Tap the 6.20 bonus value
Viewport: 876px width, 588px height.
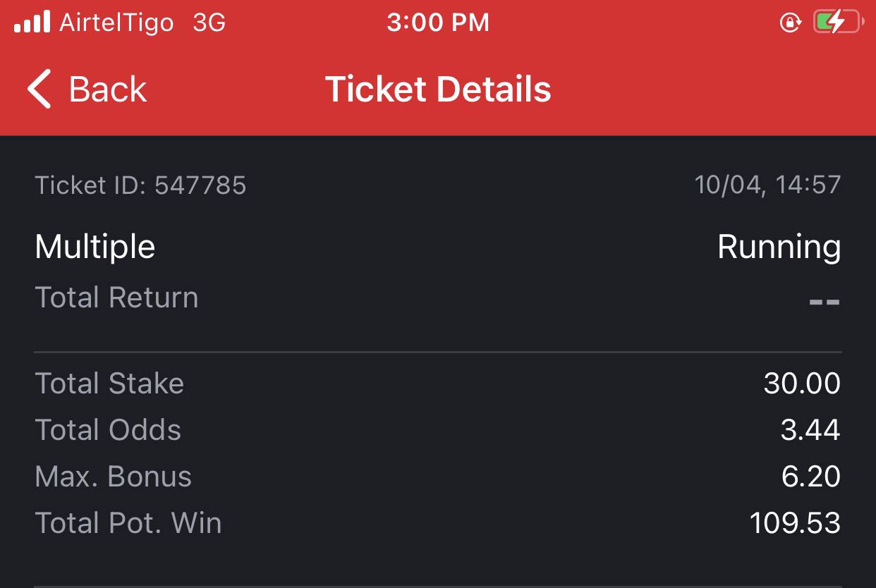point(810,477)
